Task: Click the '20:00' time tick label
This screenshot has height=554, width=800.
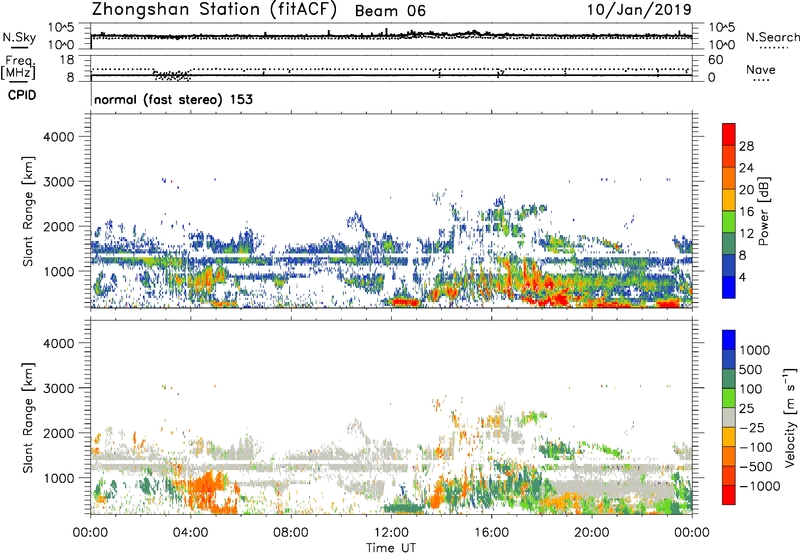Action: pyautogui.click(x=591, y=533)
